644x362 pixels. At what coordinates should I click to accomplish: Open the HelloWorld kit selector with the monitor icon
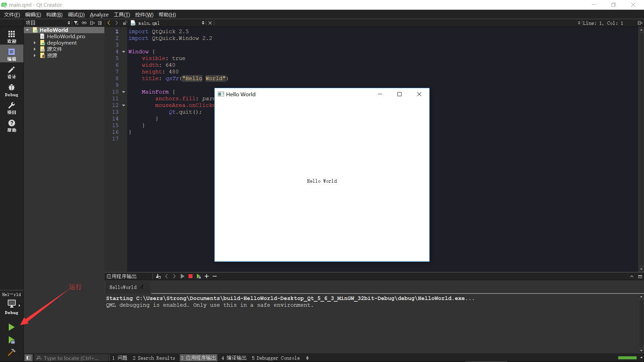(x=12, y=303)
